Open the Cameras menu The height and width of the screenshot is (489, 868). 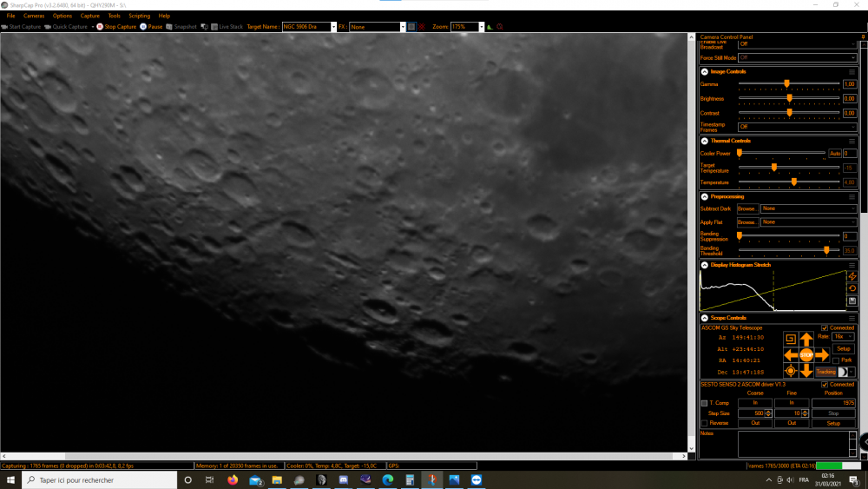pyautogui.click(x=34, y=16)
